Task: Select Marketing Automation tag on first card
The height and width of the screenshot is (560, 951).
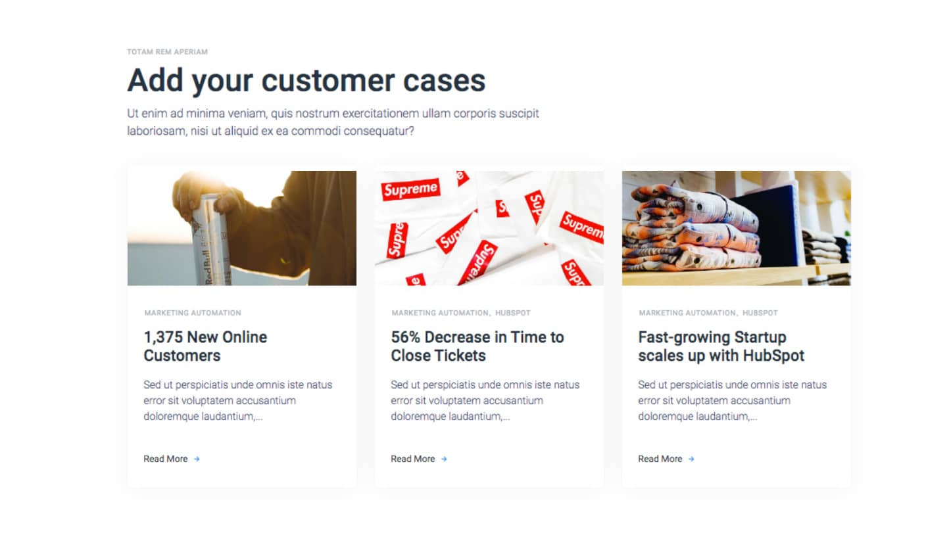Action: click(193, 313)
